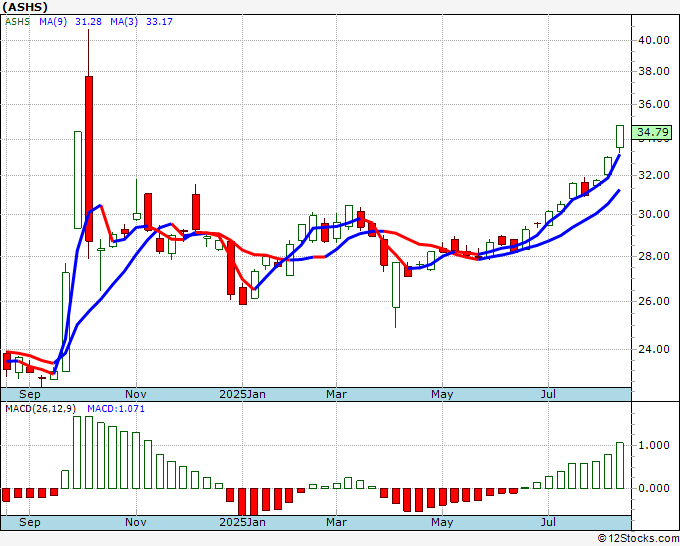The height and width of the screenshot is (546, 680).
Task: Click Mar on the price chart axis
Action: [x=337, y=394]
